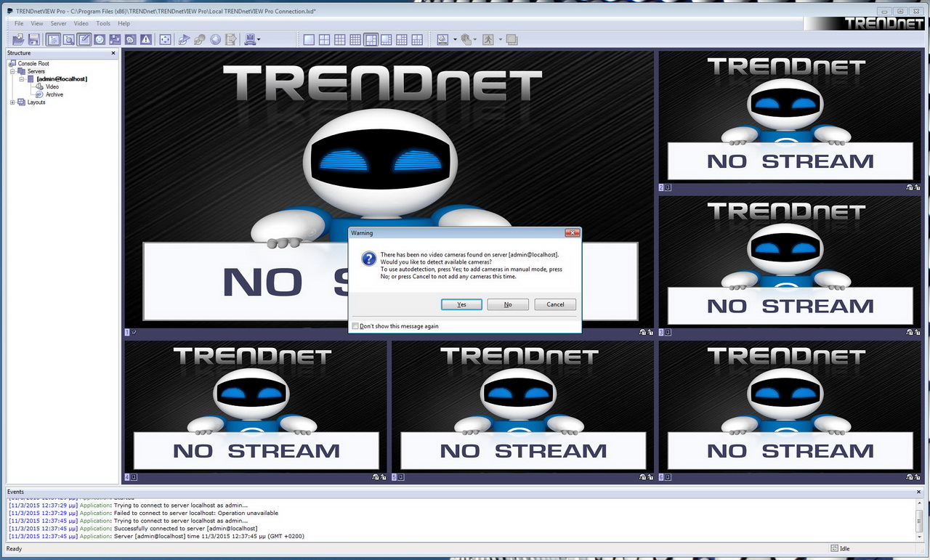Open the File menu

[x=19, y=23]
